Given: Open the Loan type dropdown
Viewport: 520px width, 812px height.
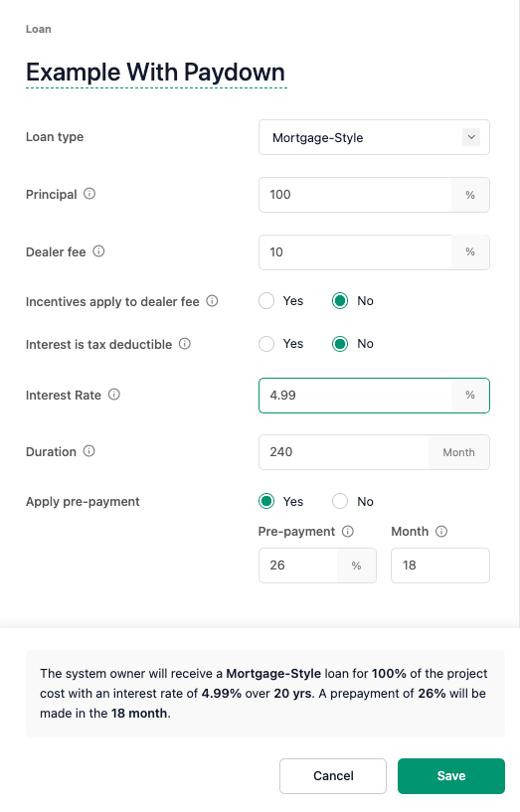Looking at the screenshot, I should click(374, 137).
